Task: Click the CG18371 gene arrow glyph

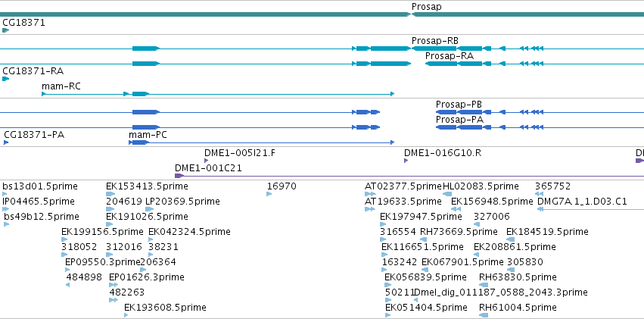Action: click(x=5, y=30)
